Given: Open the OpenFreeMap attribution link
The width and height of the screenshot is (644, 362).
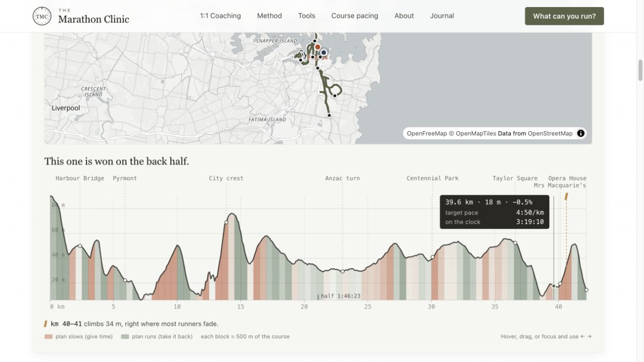Looking at the screenshot, I should point(427,133).
